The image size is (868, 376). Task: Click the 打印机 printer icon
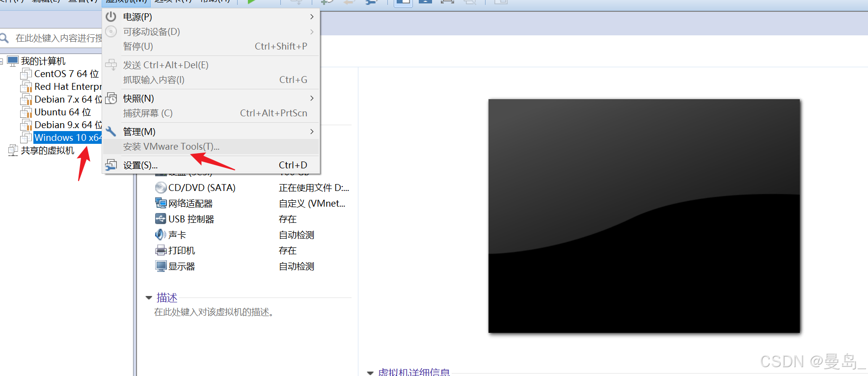point(161,250)
